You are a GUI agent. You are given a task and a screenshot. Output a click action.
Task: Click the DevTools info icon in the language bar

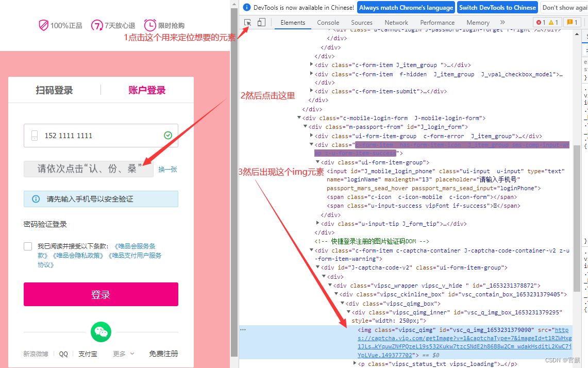coord(247,7)
